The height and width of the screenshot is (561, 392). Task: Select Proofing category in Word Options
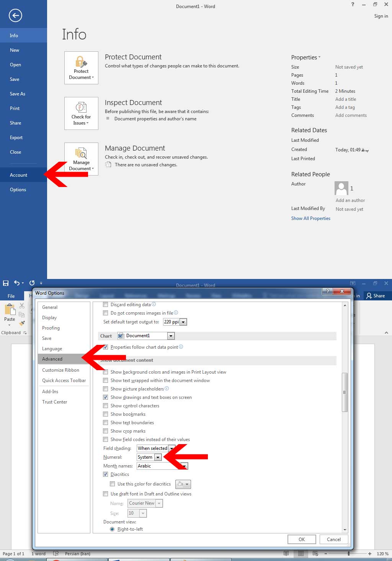[x=64, y=328]
